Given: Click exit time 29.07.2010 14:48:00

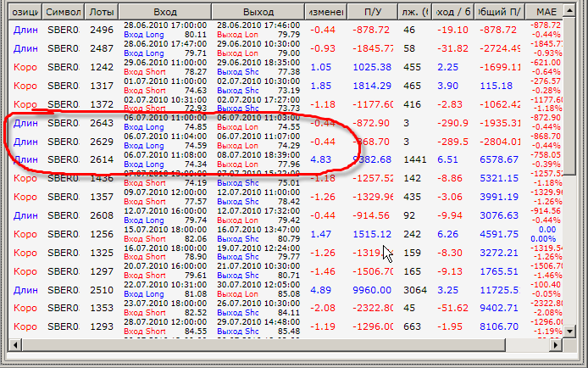Looking at the screenshot, I should click(x=258, y=322).
